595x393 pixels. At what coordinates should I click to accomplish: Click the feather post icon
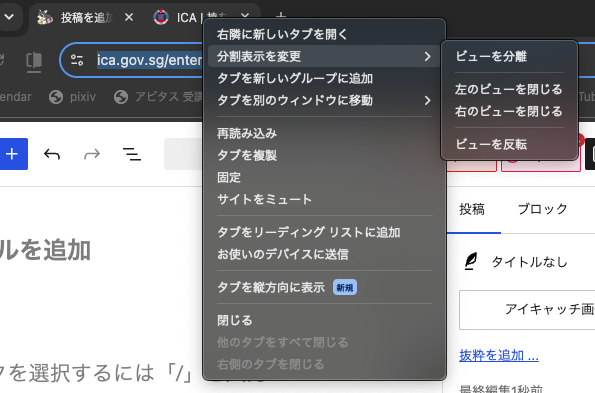click(x=471, y=262)
